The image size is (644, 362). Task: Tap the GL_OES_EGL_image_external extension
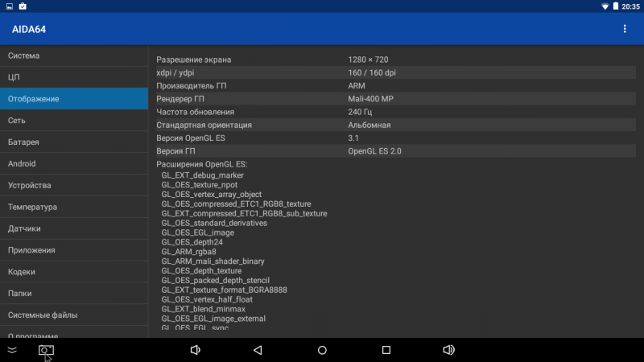click(213, 319)
